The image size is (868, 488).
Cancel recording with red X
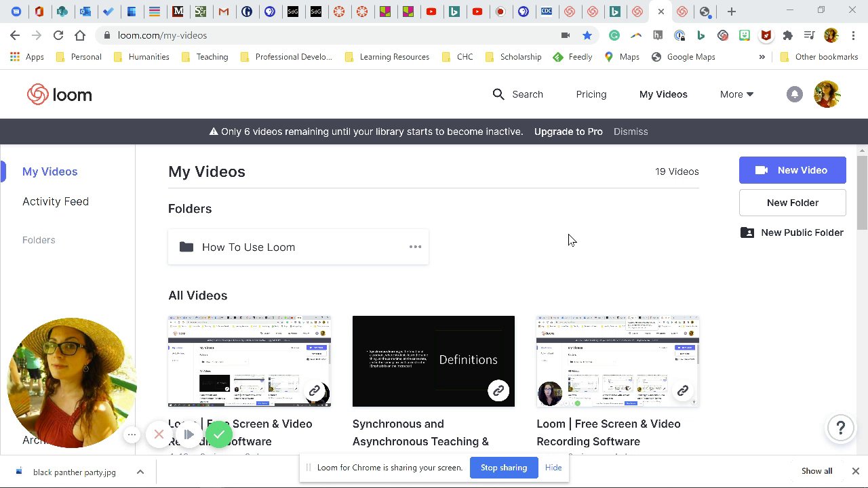(x=159, y=434)
